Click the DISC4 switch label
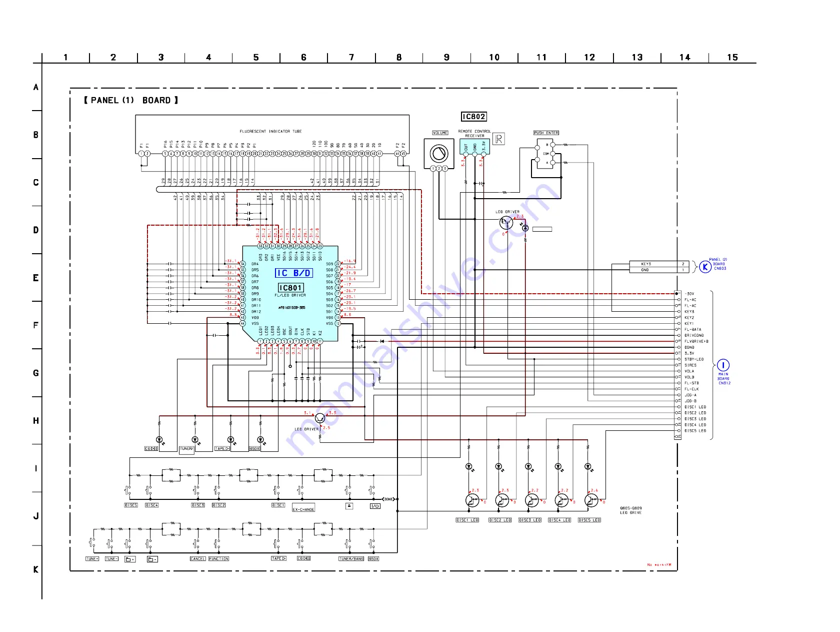The width and height of the screenshot is (840, 632). 152,505
